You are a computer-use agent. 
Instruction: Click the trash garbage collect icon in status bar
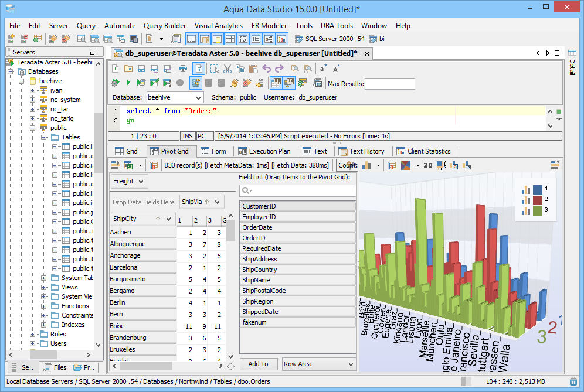(573, 381)
